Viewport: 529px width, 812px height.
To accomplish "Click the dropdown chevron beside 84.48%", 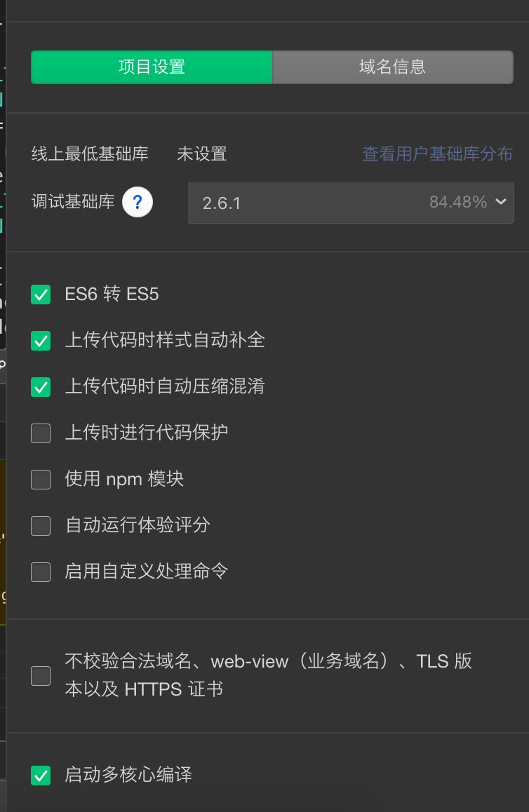I will coord(500,202).
